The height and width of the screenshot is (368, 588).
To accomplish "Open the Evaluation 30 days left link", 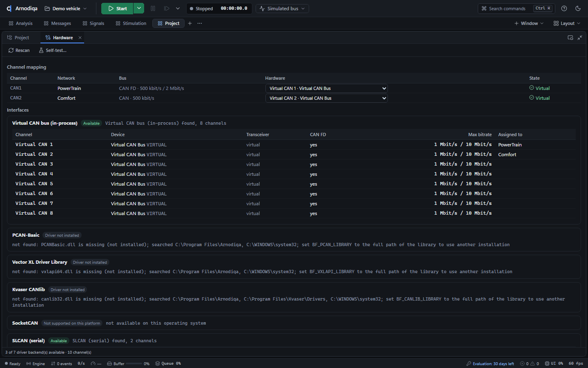I will tap(490, 364).
